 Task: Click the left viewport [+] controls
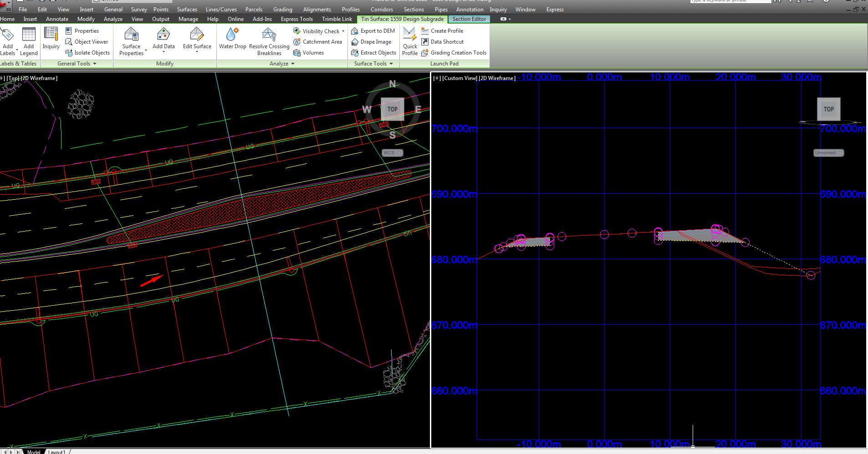point(2,78)
